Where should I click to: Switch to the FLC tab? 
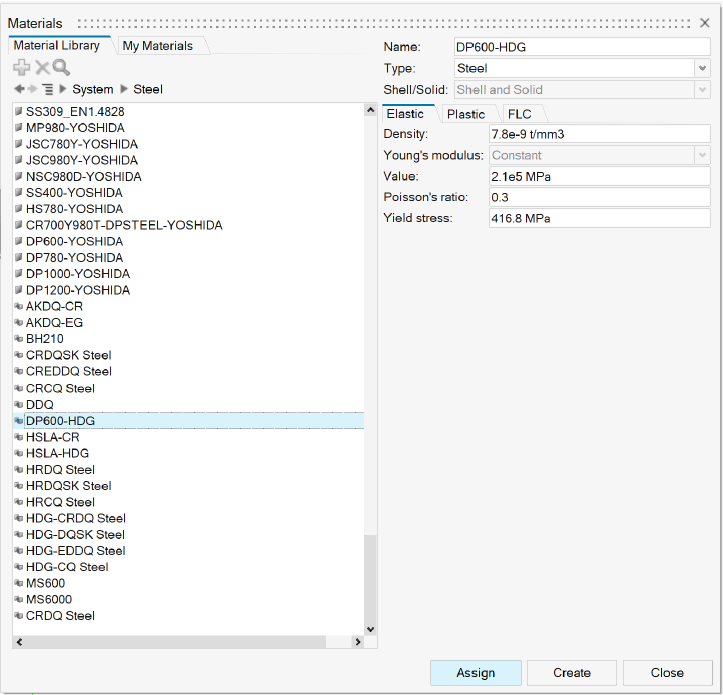[x=519, y=114]
